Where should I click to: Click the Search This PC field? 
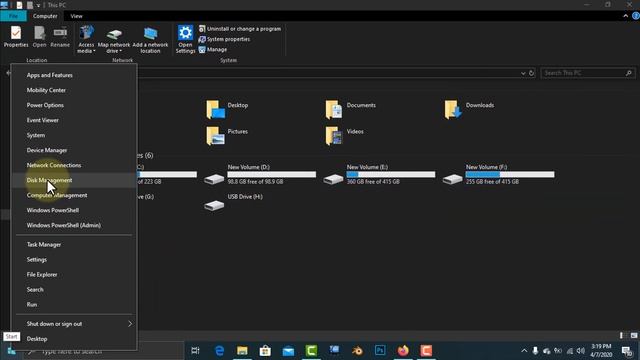(588, 73)
